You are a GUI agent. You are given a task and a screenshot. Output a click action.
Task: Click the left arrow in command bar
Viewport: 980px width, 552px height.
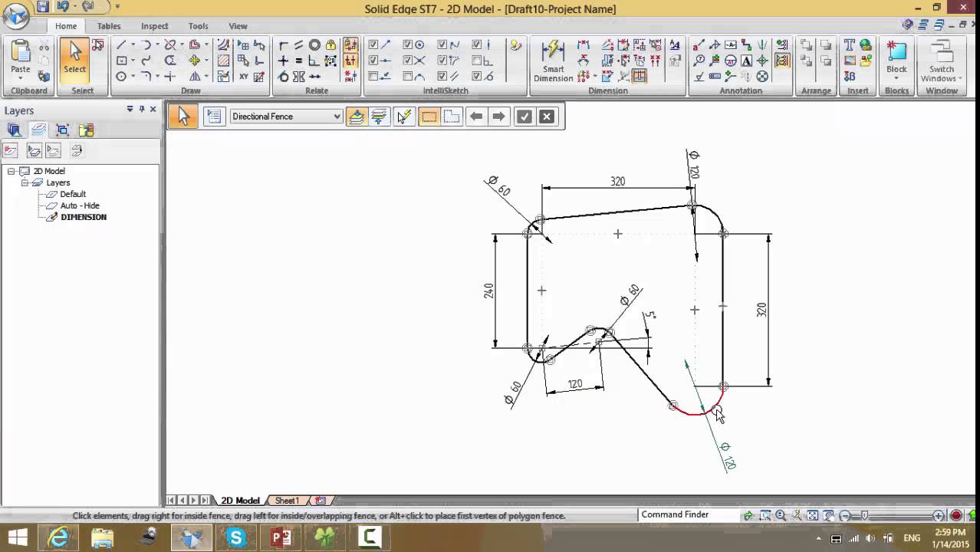(x=476, y=117)
